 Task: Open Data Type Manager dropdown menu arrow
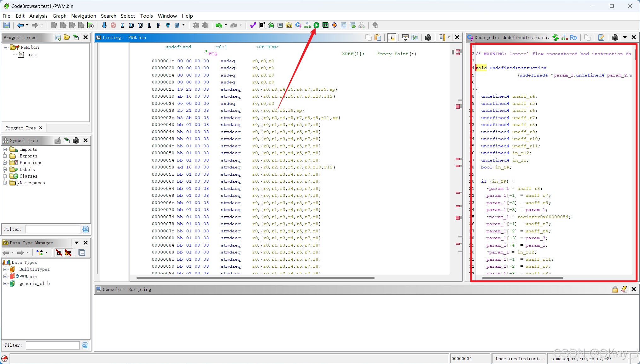pyautogui.click(x=77, y=243)
